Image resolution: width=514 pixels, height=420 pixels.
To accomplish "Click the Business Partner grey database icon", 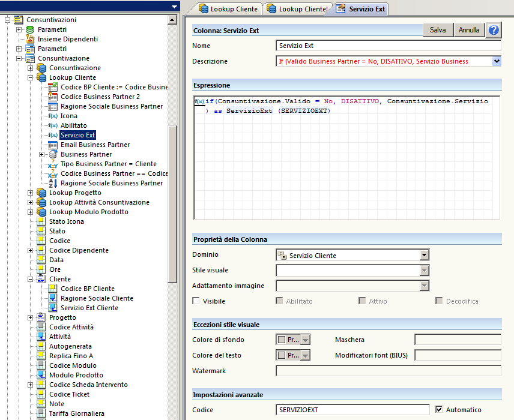I will click(53, 154).
